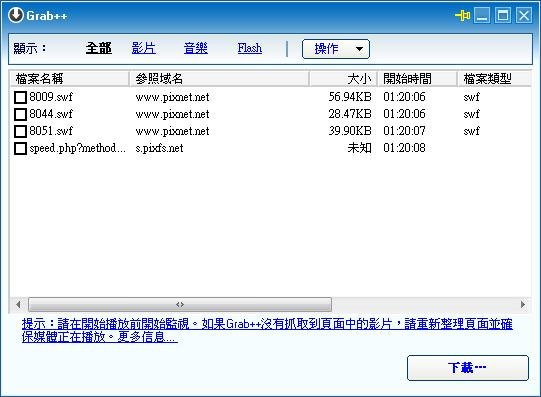
Task: Filter list by 音樂 music
Action: (x=196, y=48)
